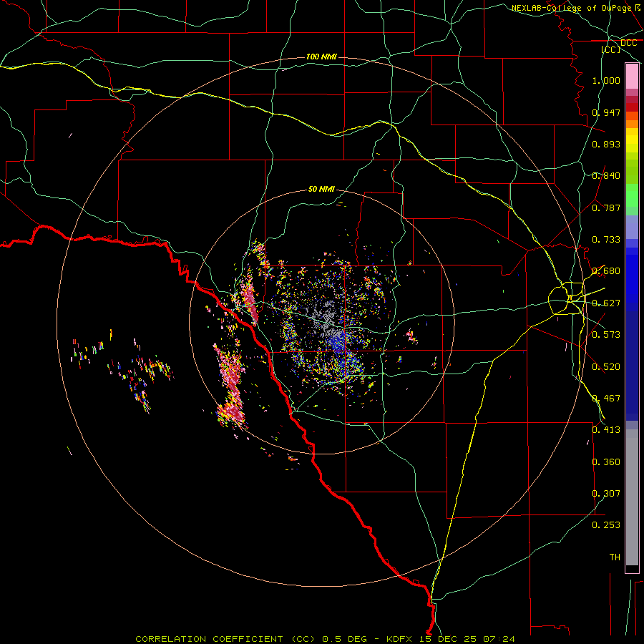Click the 0.520 scale value
This screenshot has height=644, width=644.
click(606, 367)
